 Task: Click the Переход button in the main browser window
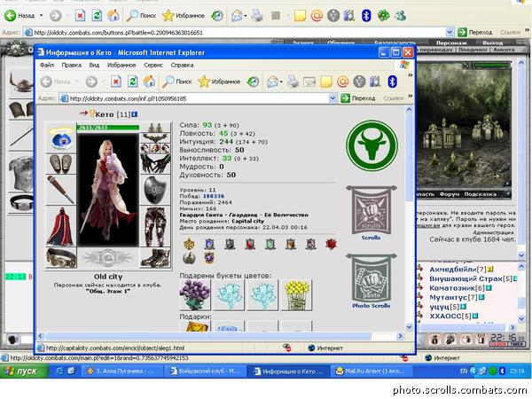475,33
